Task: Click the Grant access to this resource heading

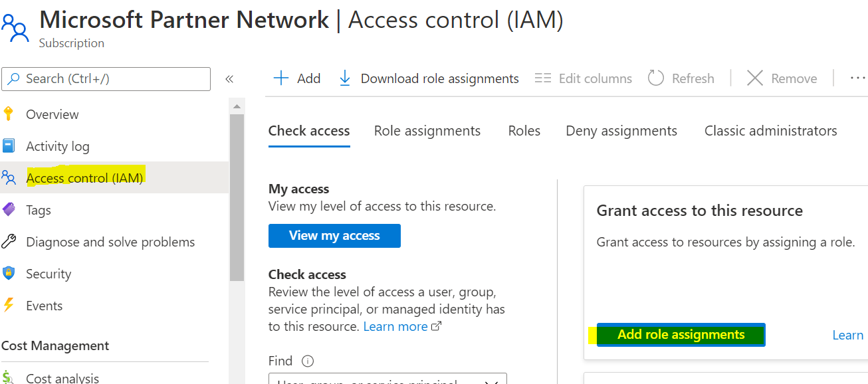Action: pyautogui.click(x=700, y=211)
